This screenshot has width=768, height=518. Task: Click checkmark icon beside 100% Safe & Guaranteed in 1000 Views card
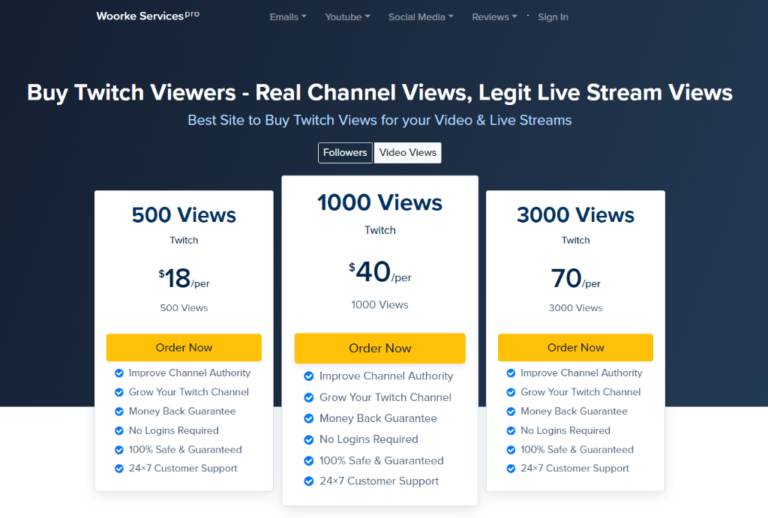pos(309,461)
